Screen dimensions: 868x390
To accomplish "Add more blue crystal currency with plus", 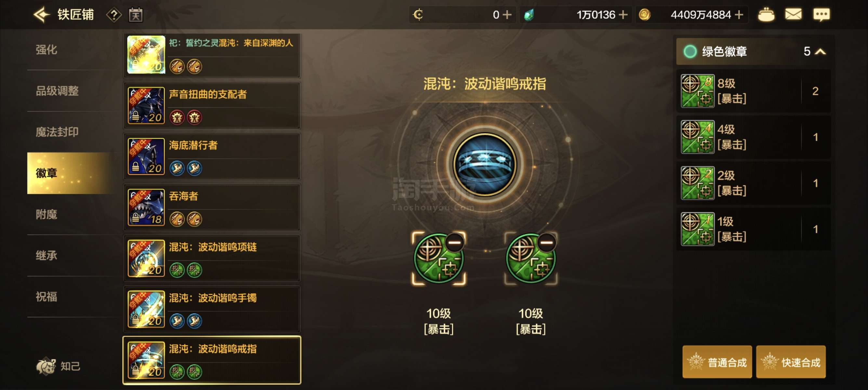I will point(623,15).
